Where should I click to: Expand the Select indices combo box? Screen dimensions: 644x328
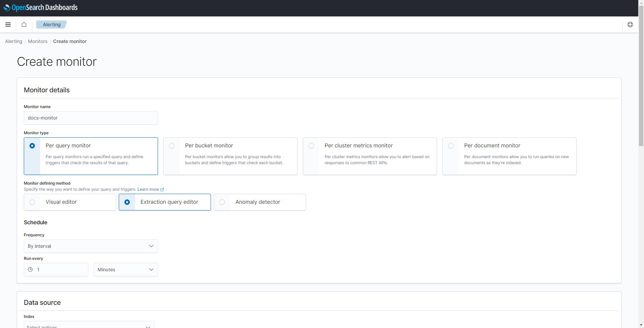click(x=89, y=325)
